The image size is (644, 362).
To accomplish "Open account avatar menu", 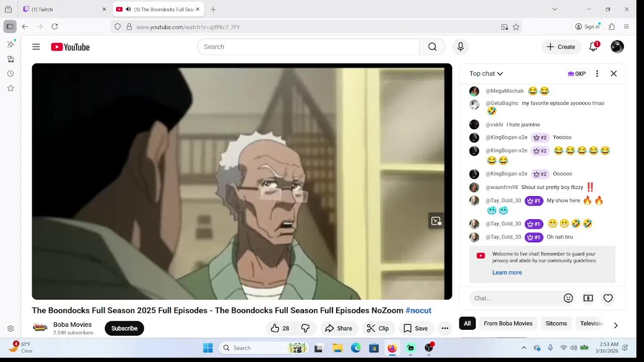I will point(617,47).
